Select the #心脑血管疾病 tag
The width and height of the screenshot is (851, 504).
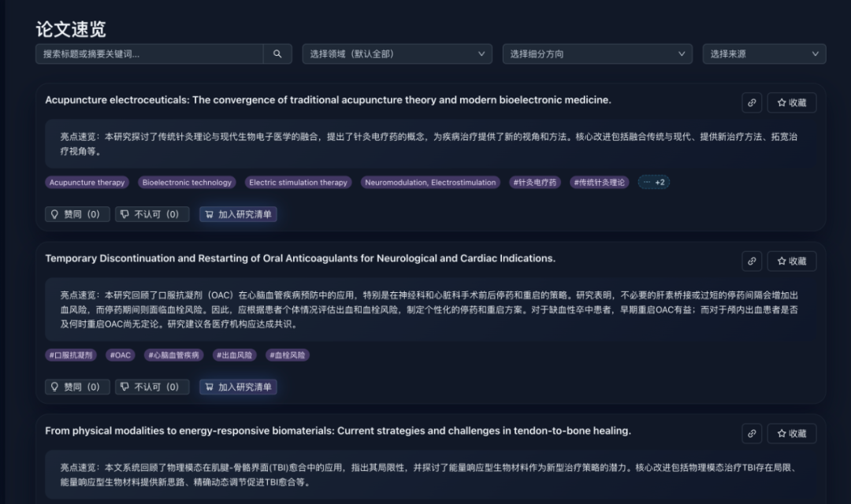[x=173, y=355]
